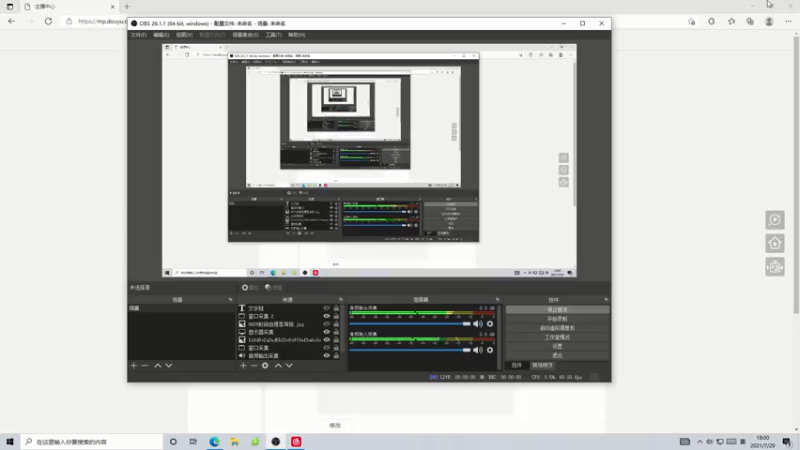The image size is (800, 450).
Task: Open settings gear for 音频输出采集 mixer channel
Action: click(x=490, y=324)
